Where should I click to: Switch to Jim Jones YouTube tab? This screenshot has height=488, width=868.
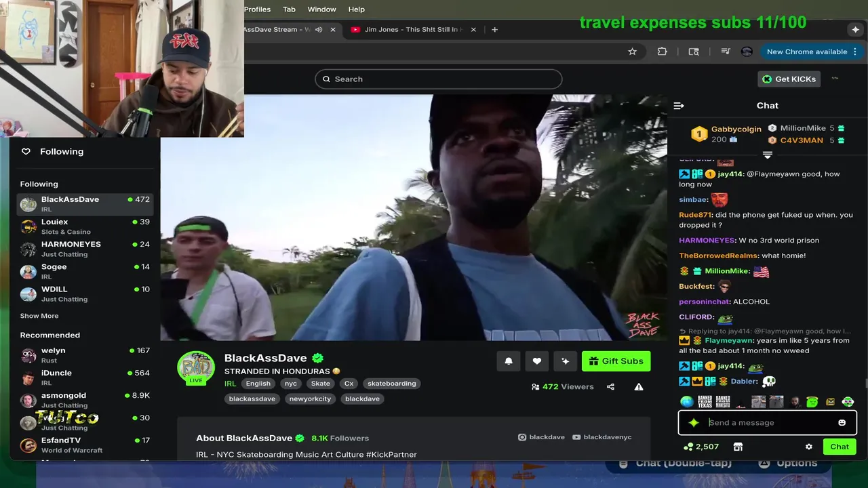coord(414,30)
